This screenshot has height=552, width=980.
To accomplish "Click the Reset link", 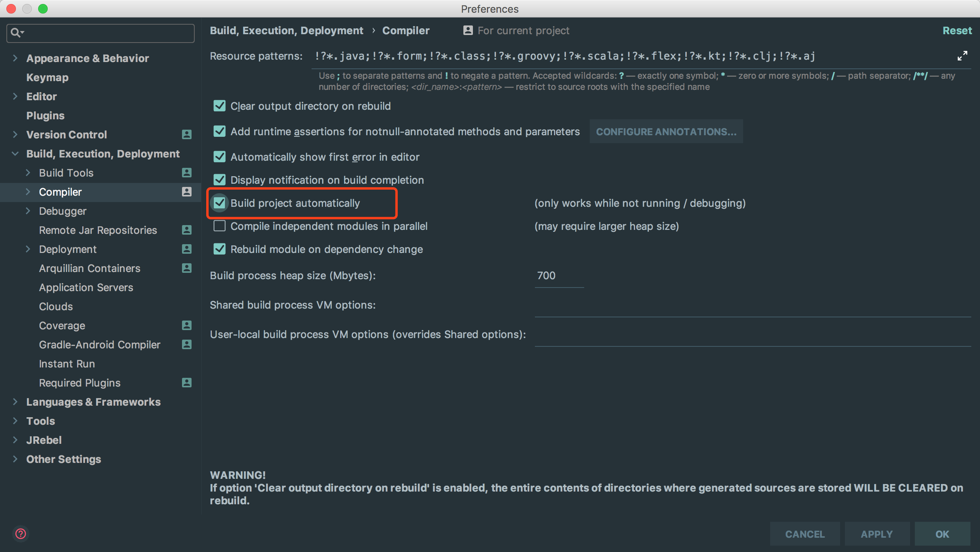I will tap(957, 31).
